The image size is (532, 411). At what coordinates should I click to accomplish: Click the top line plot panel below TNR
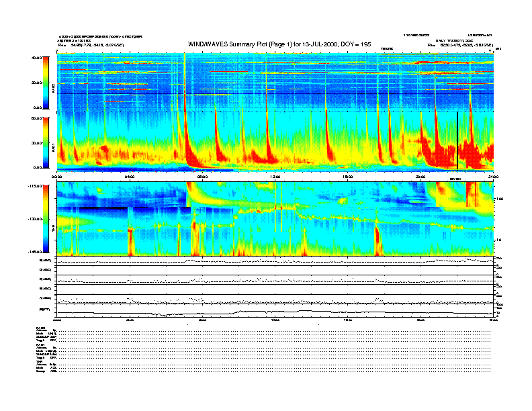click(275, 261)
